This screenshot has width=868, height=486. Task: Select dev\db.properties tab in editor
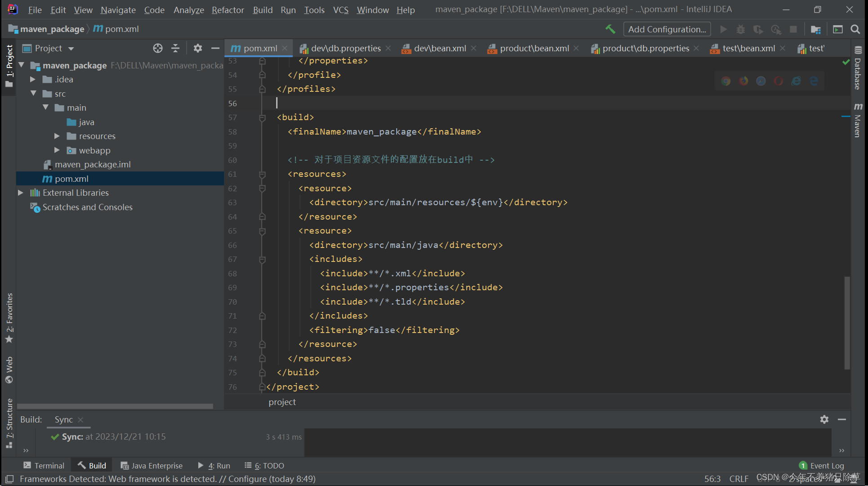point(342,48)
